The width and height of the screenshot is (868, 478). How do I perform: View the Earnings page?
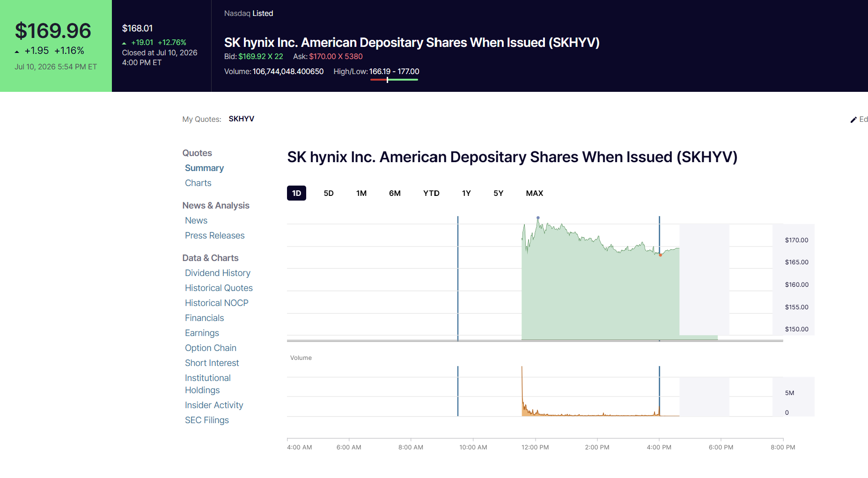click(x=202, y=333)
